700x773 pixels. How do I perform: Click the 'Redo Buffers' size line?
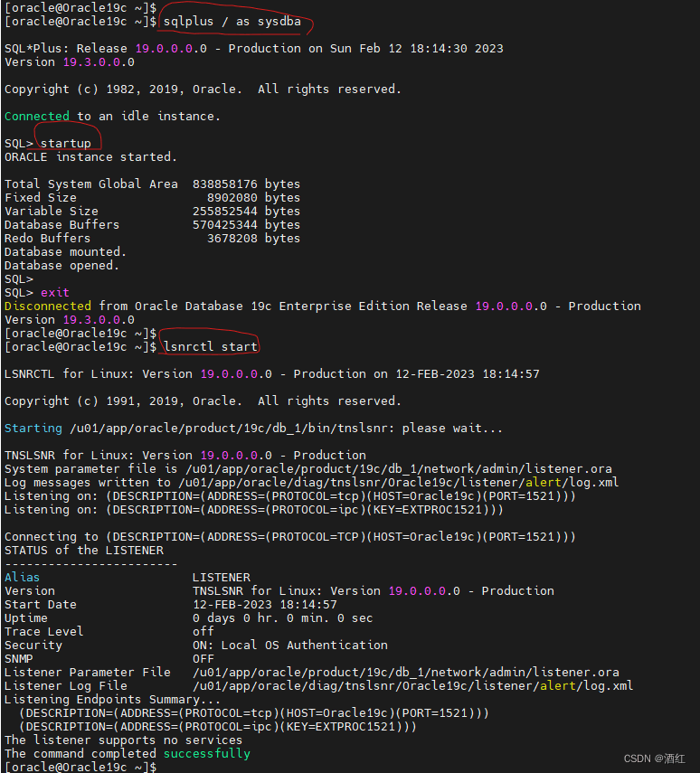pyautogui.click(x=152, y=238)
